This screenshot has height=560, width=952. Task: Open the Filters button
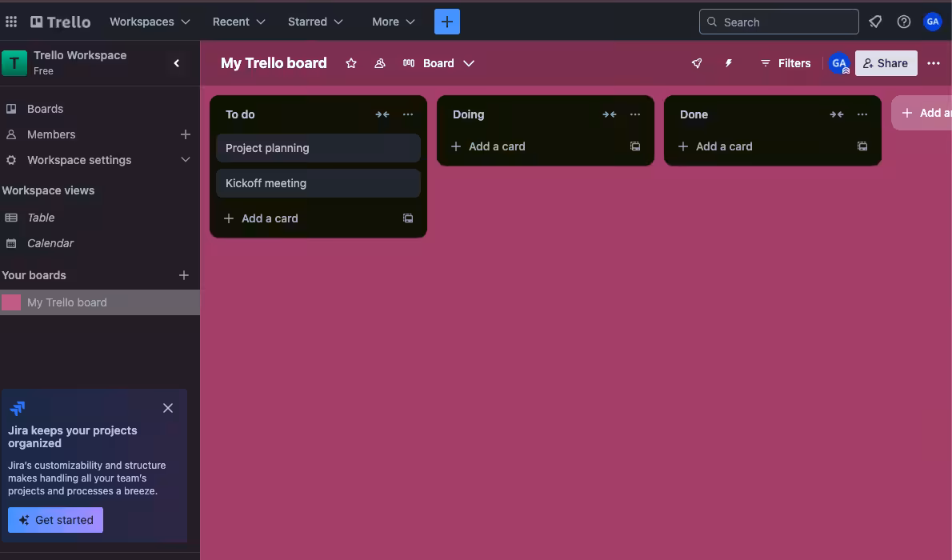pyautogui.click(x=786, y=63)
